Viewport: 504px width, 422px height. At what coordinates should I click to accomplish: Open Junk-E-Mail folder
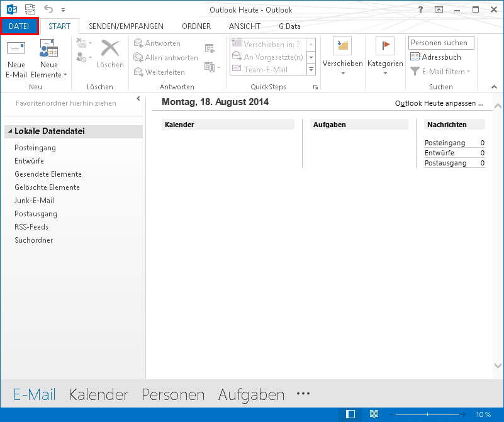pos(35,201)
